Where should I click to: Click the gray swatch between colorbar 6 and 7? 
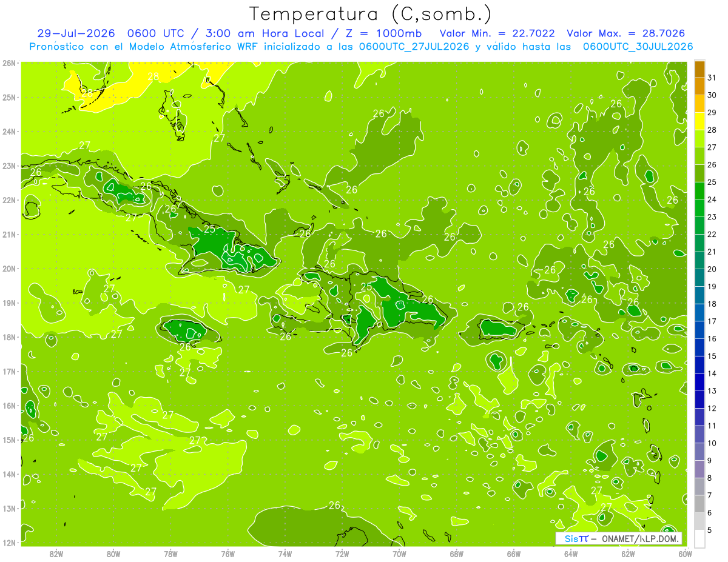(x=699, y=504)
